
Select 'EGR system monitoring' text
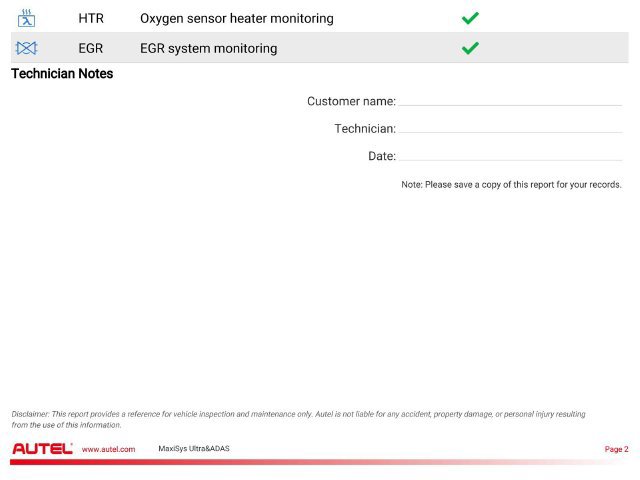[x=209, y=49]
